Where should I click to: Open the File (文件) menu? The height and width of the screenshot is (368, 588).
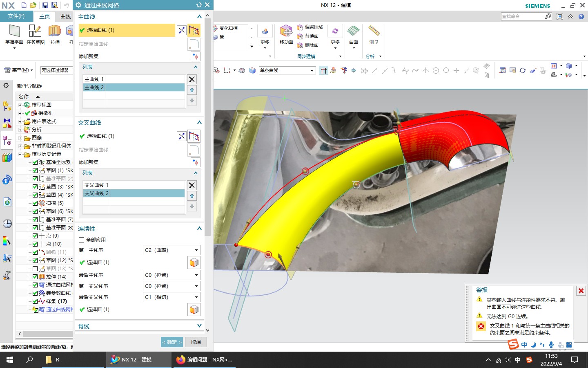(x=16, y=16)
